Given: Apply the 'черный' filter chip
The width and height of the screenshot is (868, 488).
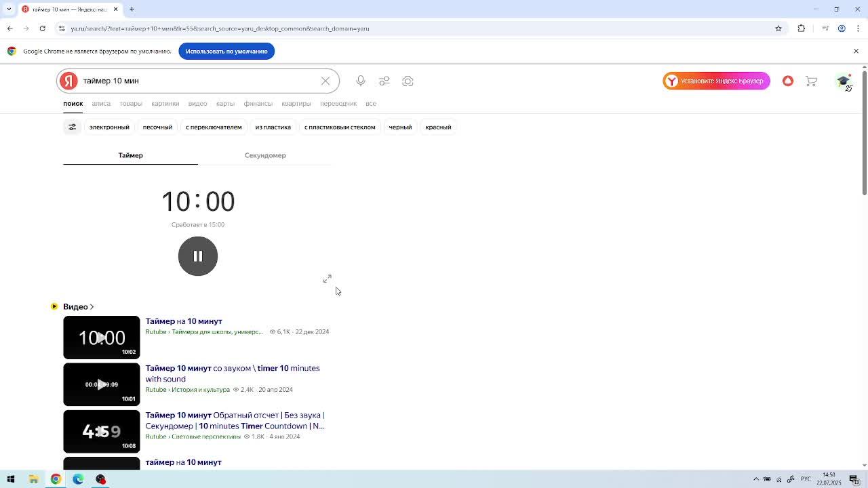Looking at the screenshot, I should tap(400, 127).
